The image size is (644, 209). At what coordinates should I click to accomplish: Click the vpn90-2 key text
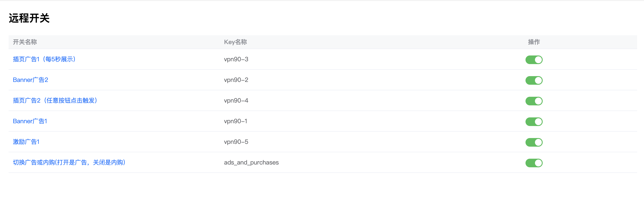click(236, 80)
